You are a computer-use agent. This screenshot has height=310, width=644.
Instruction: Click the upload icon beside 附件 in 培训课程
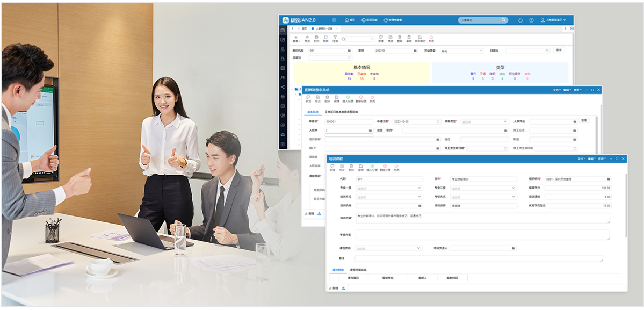click(x=343, y=288)
